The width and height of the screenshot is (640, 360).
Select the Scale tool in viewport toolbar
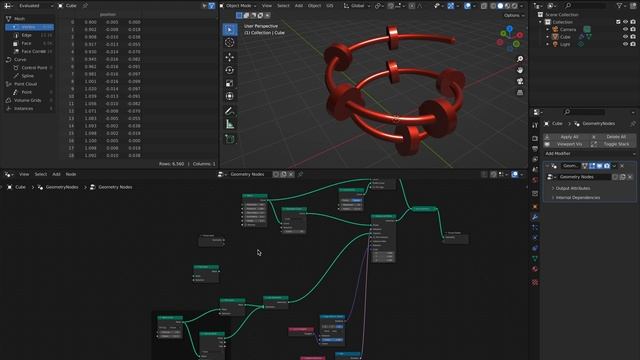(x=229, y=83)
